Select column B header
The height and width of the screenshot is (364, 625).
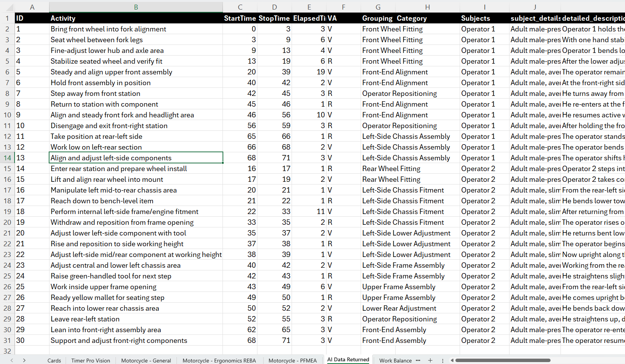(136, 7)
